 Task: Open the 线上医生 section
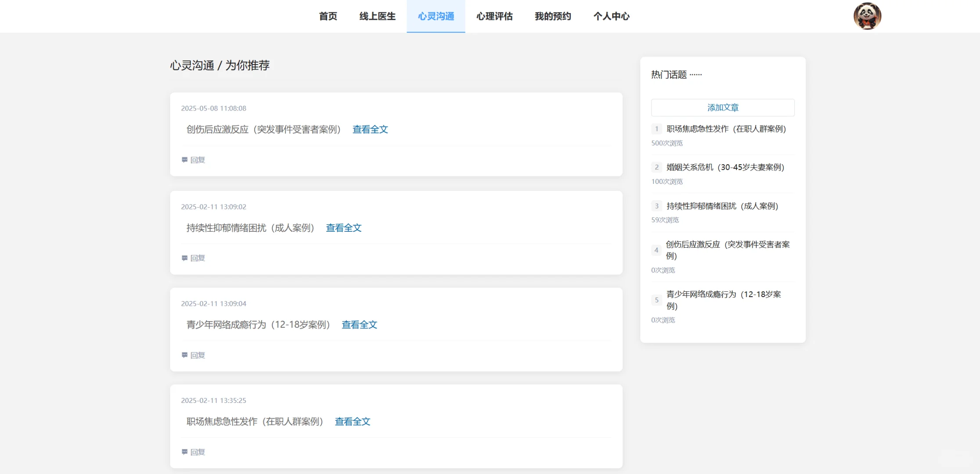tap(377, 16)
